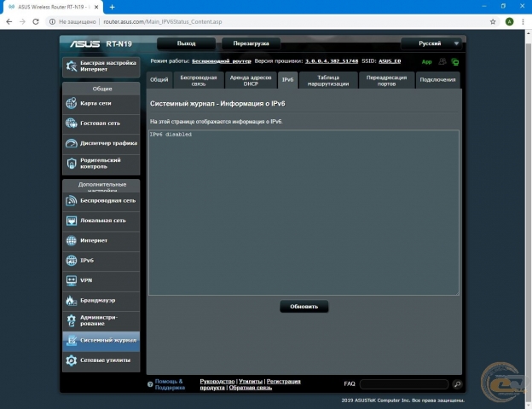Open Диспетчер трафика traffic manager icon
This screenshot has height=409, width=532.
coord(72,143)
